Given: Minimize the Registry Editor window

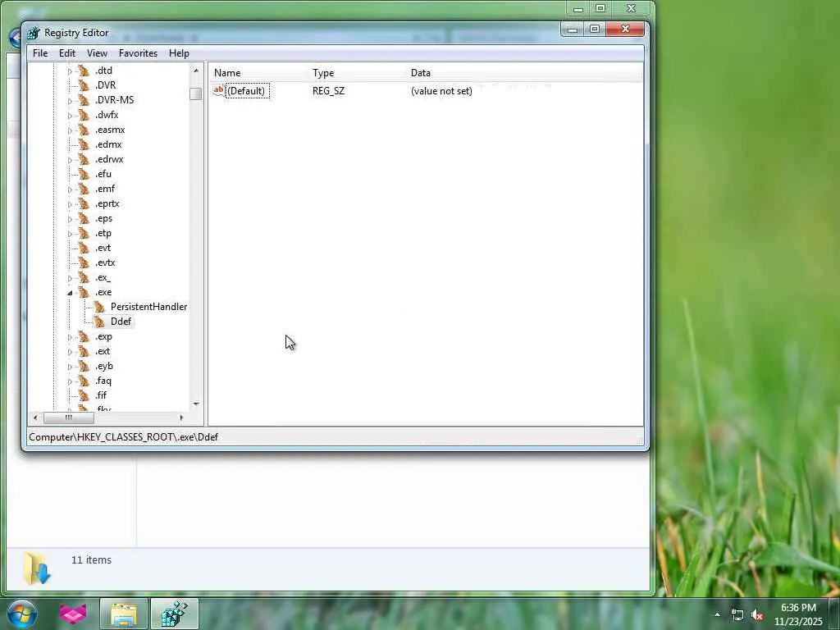Looking at the screenshot, I should (573, 29).
